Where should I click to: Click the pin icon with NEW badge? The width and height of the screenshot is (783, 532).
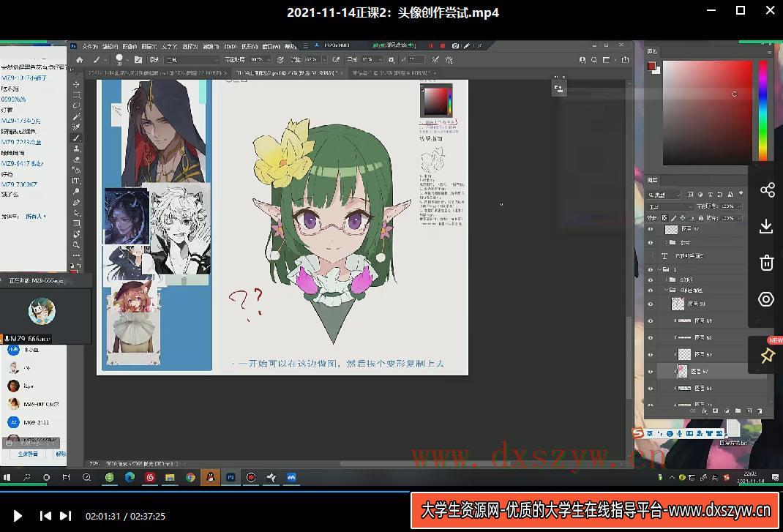click(768, 355)
